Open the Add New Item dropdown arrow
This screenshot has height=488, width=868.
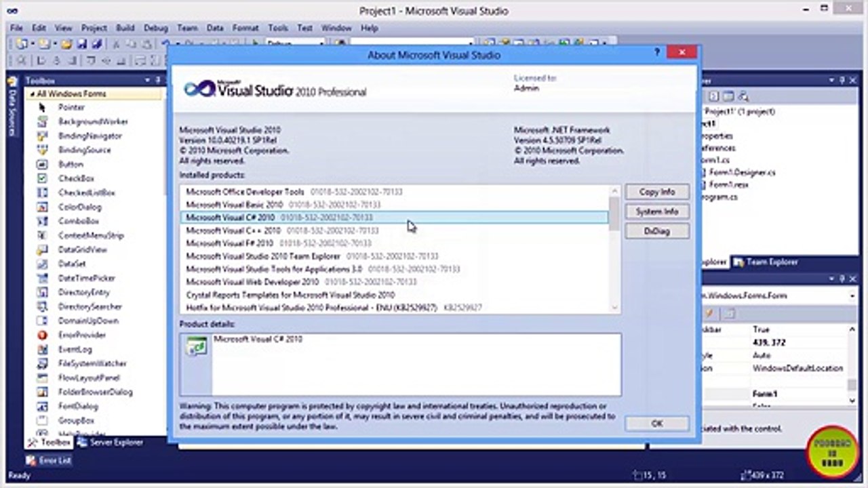click(x=54, y=44)
